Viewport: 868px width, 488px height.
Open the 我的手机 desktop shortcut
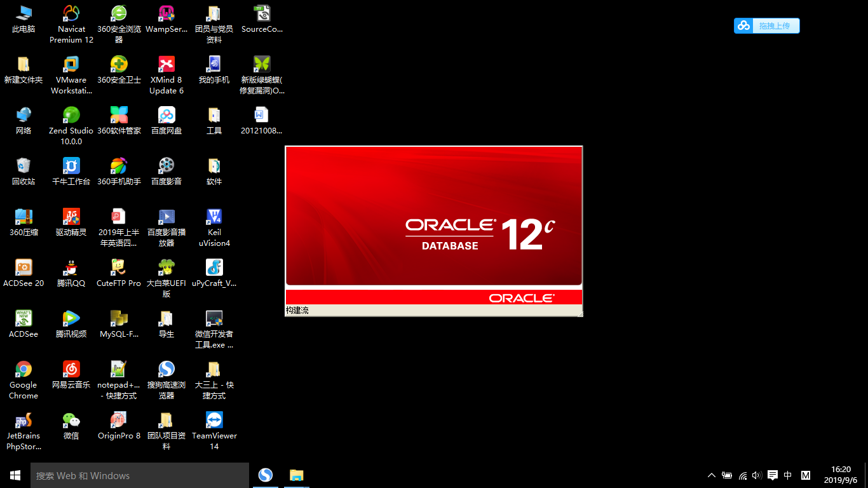(214, 70)
